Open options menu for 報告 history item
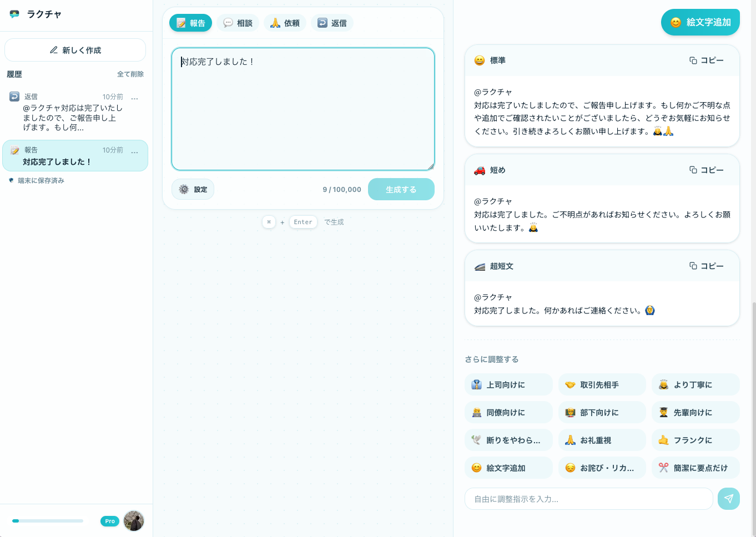Viewport: 756px width, 537px height. 134,151
